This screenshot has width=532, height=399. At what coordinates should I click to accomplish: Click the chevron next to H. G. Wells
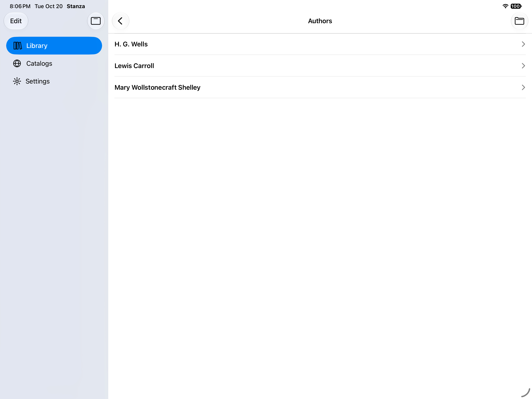[x=523, y=44]
